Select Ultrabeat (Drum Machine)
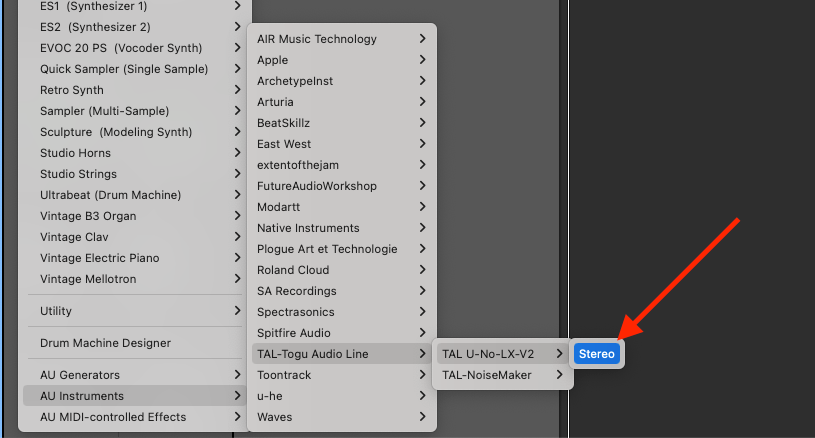 [x=135, y=195]
